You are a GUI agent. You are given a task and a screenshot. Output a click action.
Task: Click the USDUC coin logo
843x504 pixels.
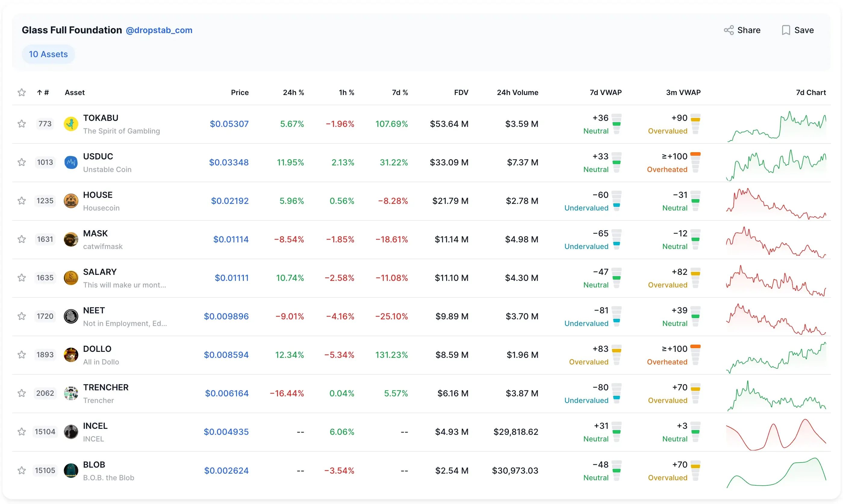[x=71, y=162]
